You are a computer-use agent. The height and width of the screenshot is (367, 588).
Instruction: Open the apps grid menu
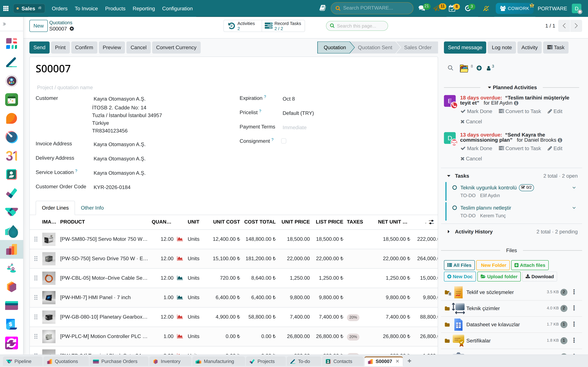click(x=6, y=8)
